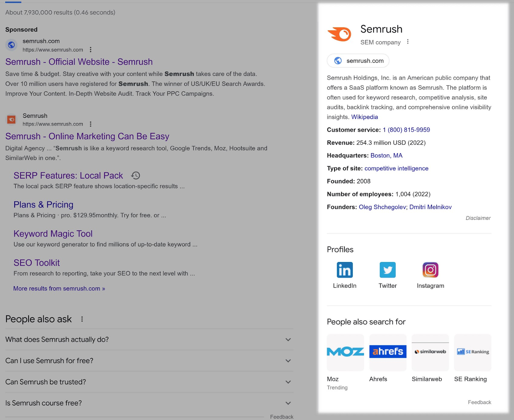Click the history clock icon near SERP Features link
514x420 pixels.
point(136,176)
